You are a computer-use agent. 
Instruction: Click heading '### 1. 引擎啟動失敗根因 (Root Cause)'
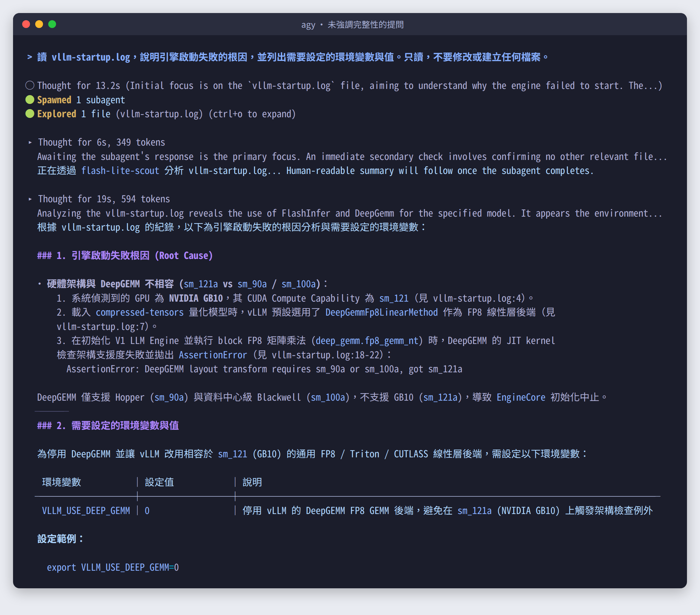125,256
